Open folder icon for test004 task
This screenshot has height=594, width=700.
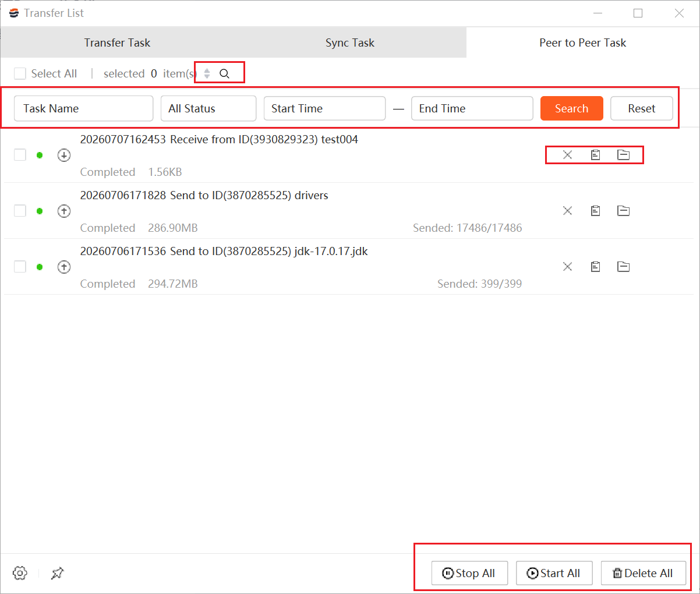pyautogui.click(x=623, y=155)
